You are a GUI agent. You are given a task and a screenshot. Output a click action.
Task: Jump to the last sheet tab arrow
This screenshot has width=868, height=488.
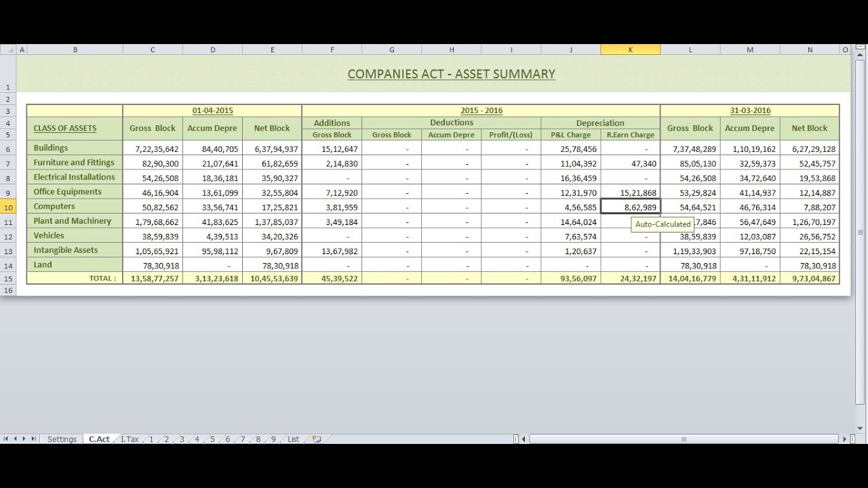click(34, 439)
